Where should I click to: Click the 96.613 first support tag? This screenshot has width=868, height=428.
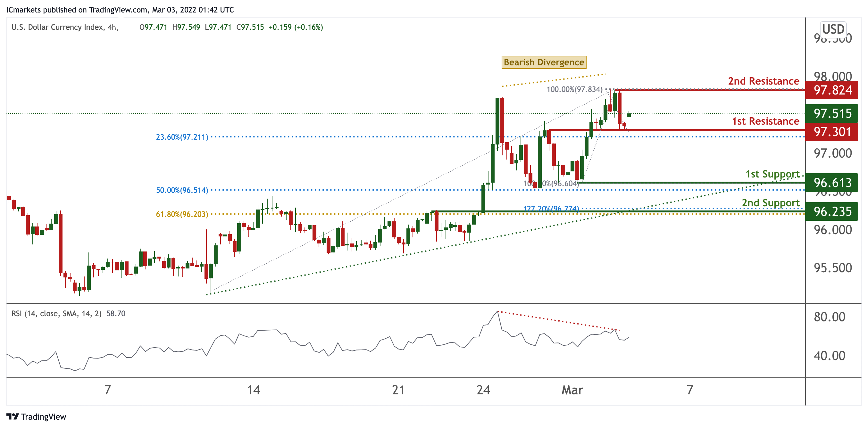[831, 183]
